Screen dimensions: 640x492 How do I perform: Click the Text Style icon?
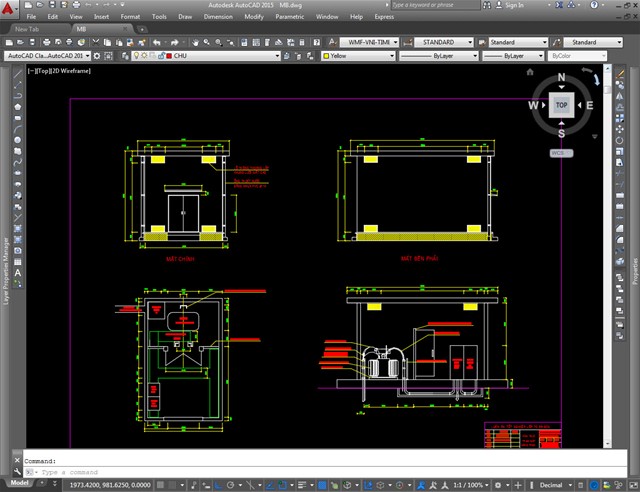(333, 42)
